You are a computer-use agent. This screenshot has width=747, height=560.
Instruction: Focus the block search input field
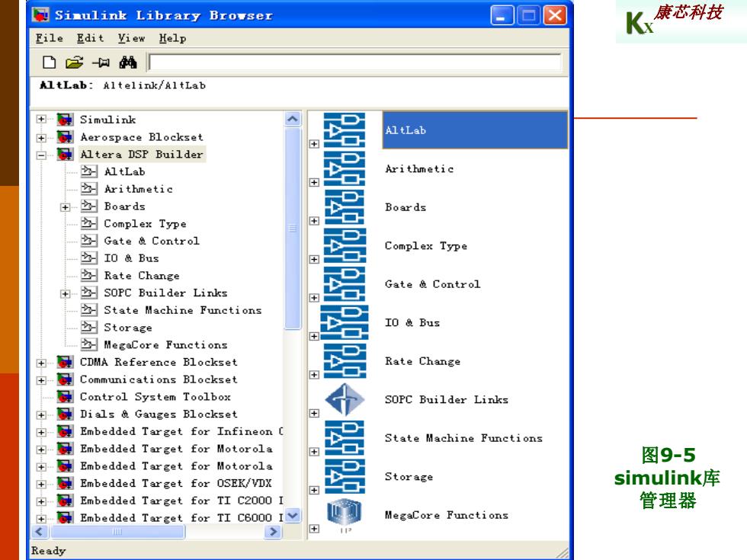click(x=355, y=62)
